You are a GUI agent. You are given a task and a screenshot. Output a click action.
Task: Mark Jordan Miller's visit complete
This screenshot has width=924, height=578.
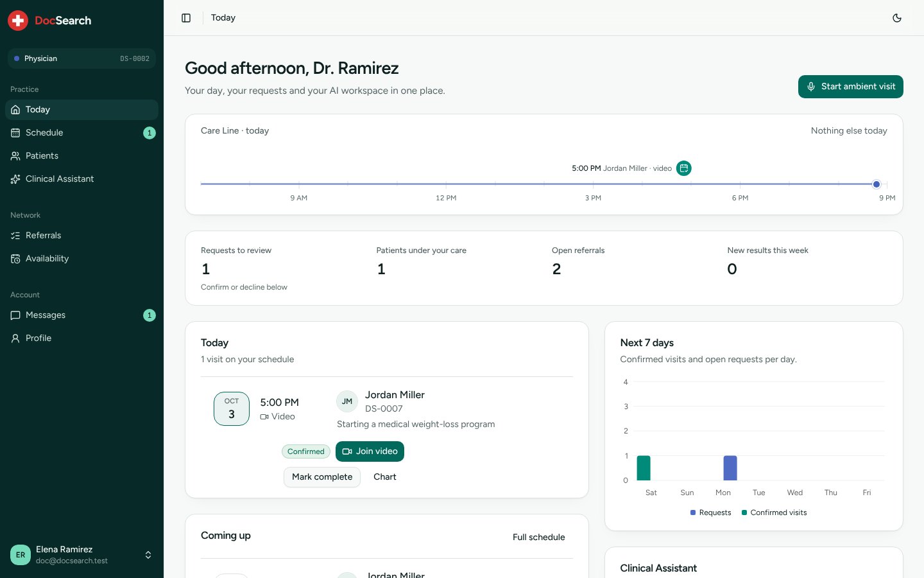pos(322,477)
